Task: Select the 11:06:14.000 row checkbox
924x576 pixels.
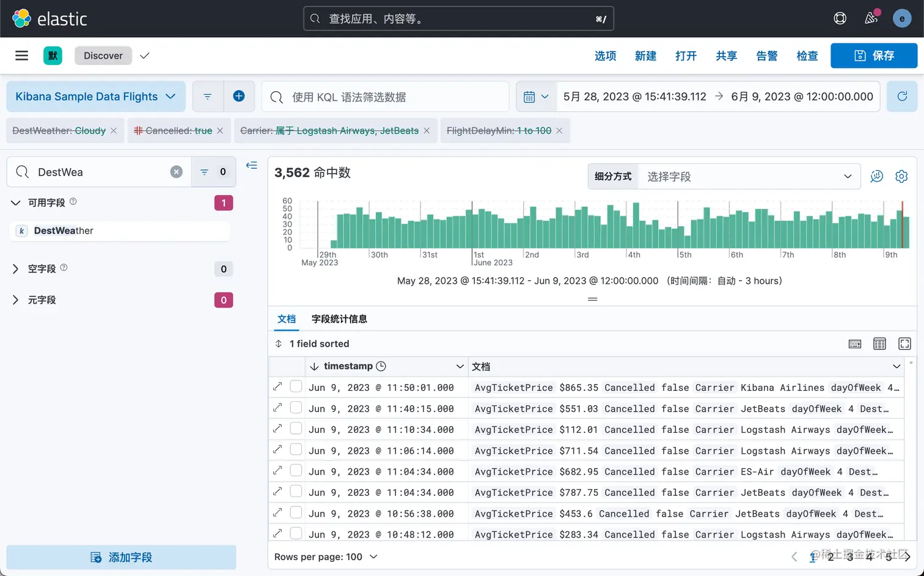Action: point(296,449)
